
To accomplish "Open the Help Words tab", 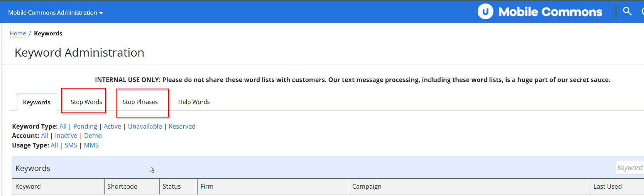I will (194, 102).
